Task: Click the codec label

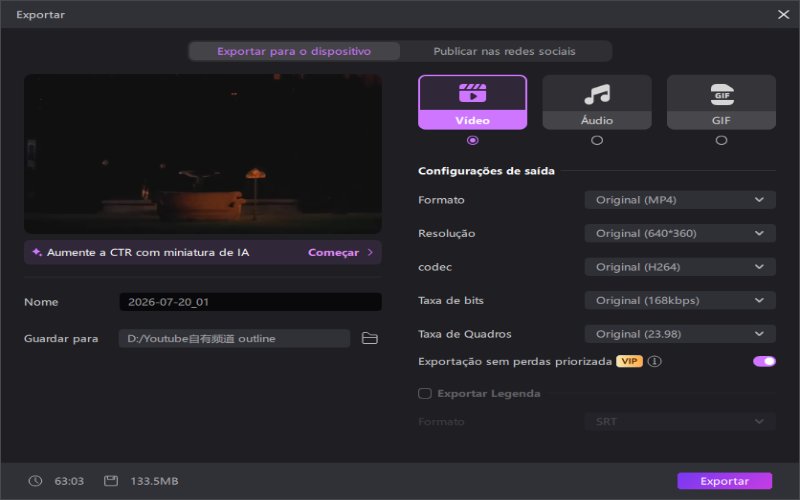Action: (x=435, y=267)
